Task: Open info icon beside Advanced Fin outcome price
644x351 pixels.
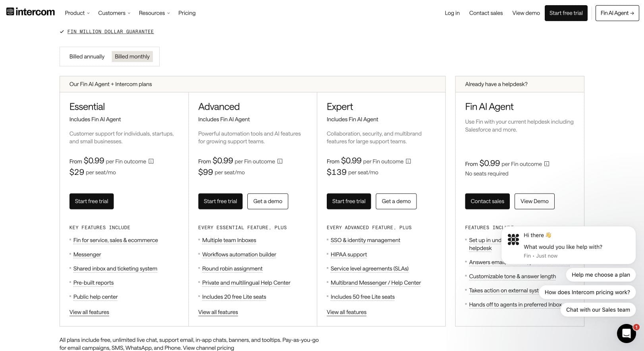Action: point(280,161)
